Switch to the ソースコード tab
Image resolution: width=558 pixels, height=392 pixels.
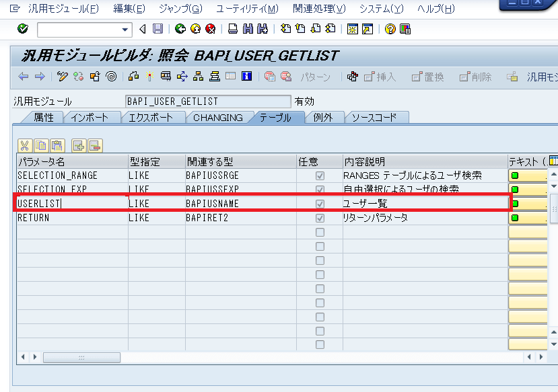374,118
